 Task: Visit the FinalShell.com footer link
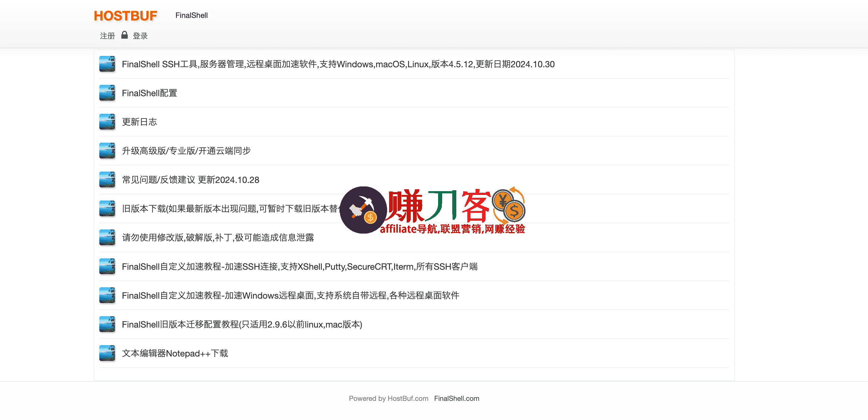point(457,398)
